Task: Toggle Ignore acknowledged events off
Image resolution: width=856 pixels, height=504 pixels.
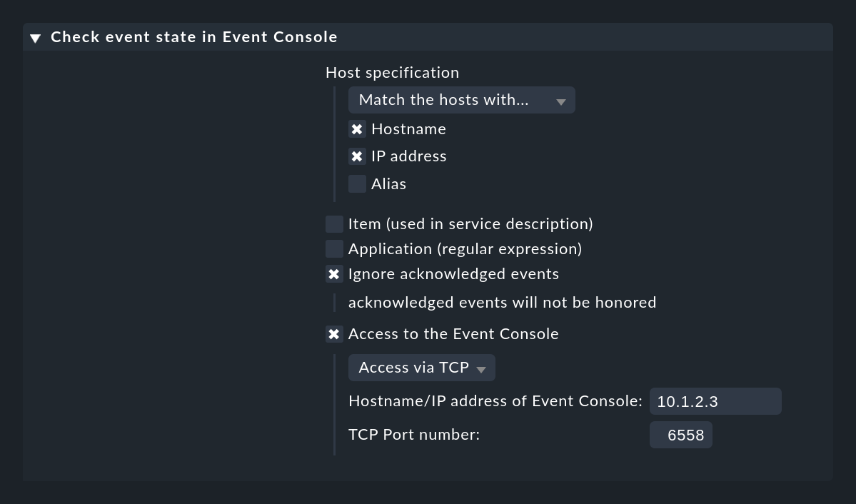Action: pyautogui.click(x=334, y=273)
